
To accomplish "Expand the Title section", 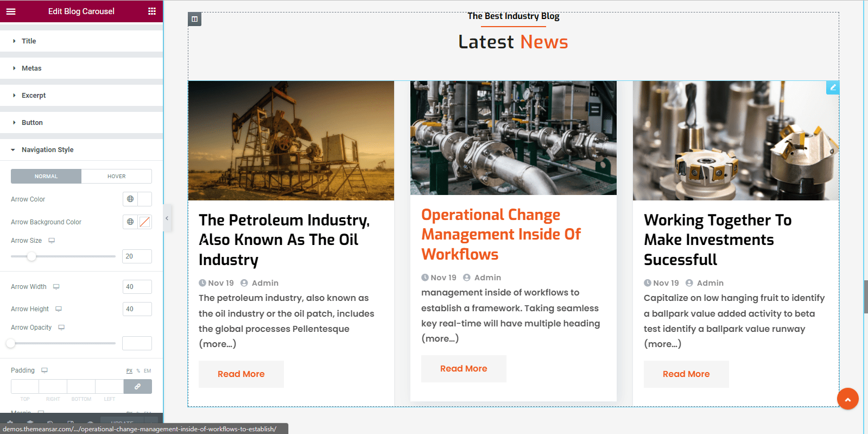I will [x=29, y=41].
